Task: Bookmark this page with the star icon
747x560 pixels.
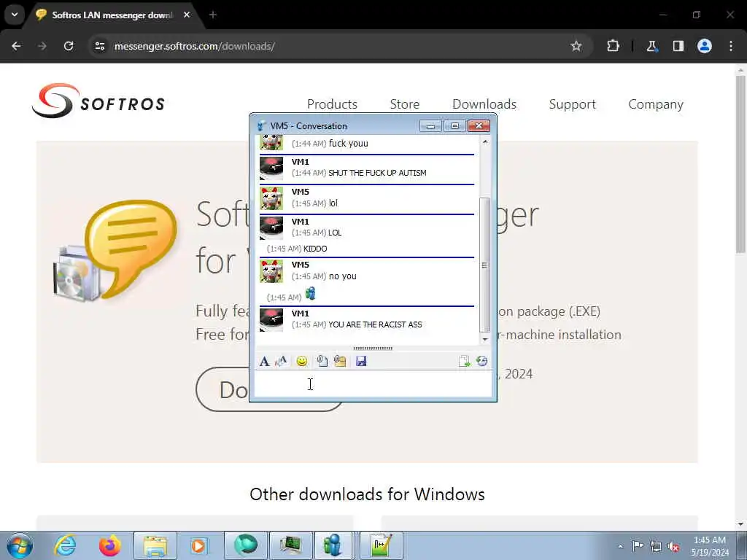Action: coord(576,46)
